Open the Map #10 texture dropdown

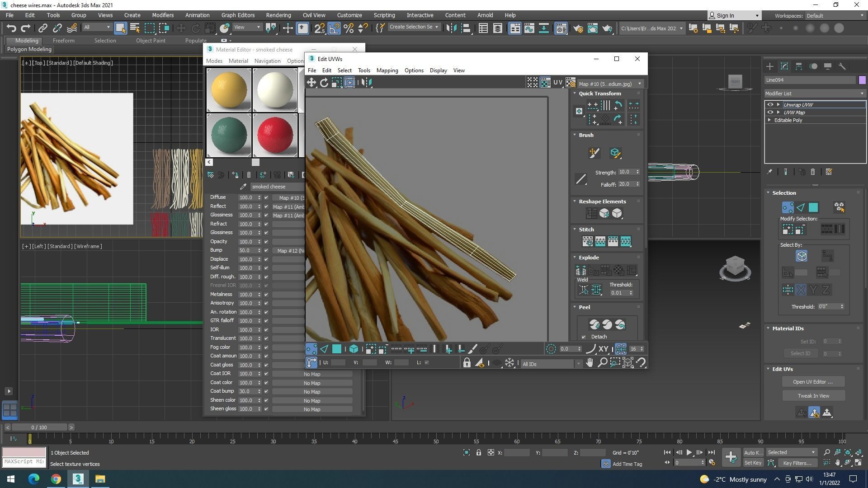pos(610,84)
